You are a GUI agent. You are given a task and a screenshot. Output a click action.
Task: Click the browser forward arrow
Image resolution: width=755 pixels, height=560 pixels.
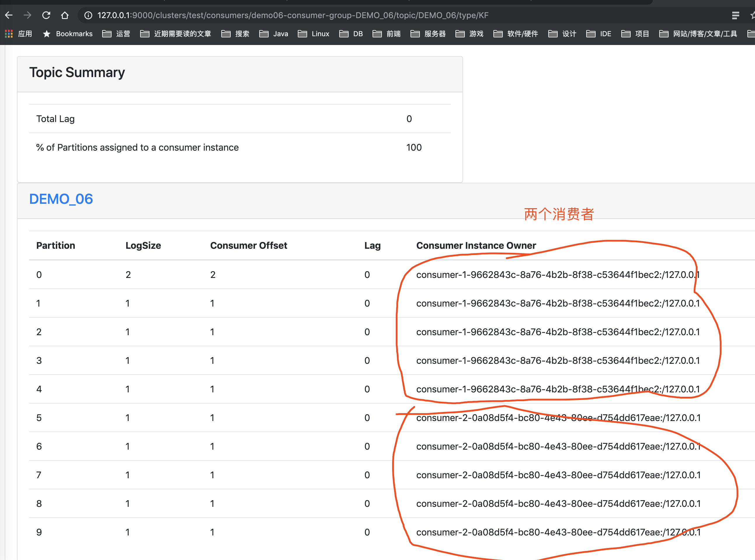pyautogui.click(x=27, y=15)
